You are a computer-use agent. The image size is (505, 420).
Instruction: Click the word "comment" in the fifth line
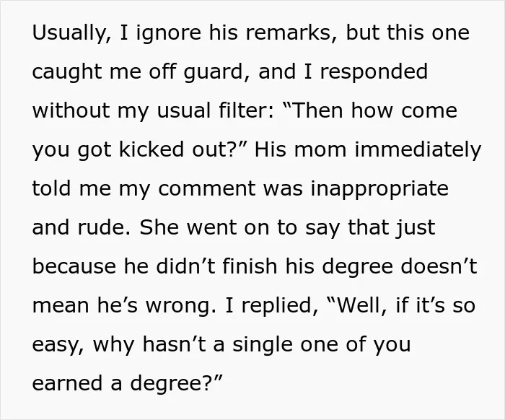coord(206,189)
